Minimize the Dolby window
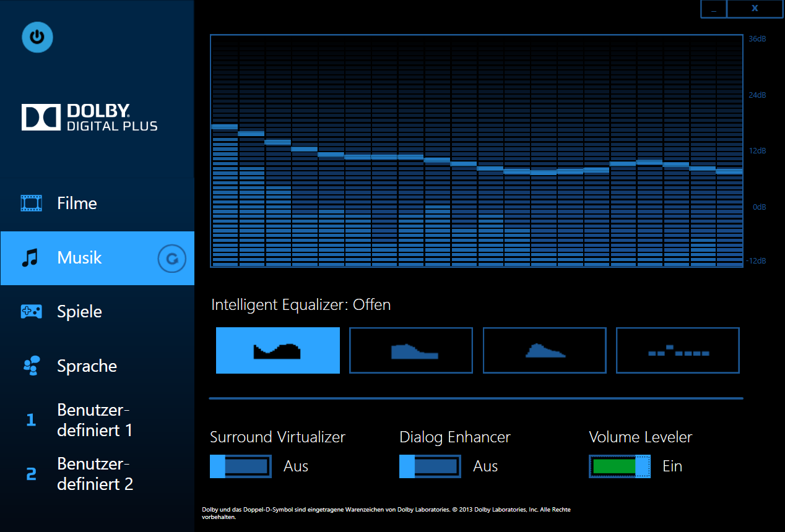Screen dimensions: 785x532 coord(714,9)
